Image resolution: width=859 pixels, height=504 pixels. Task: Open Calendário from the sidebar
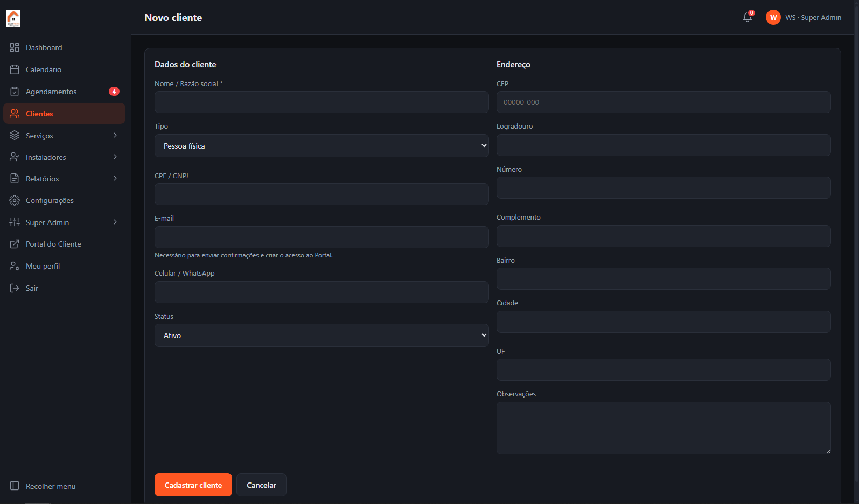tap(64, 69)
